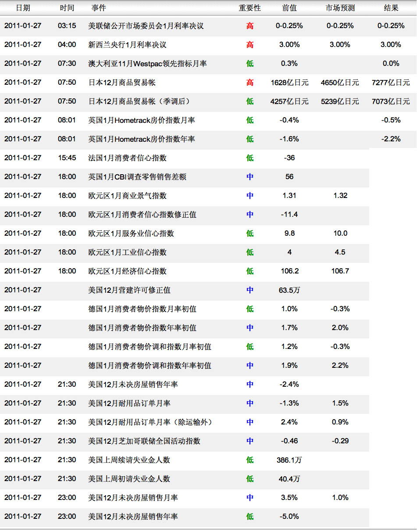Screen dimensions: 417x532
Task: Select 欧元区1月服务业信心指数 event
Action: [x=131, y=234]
